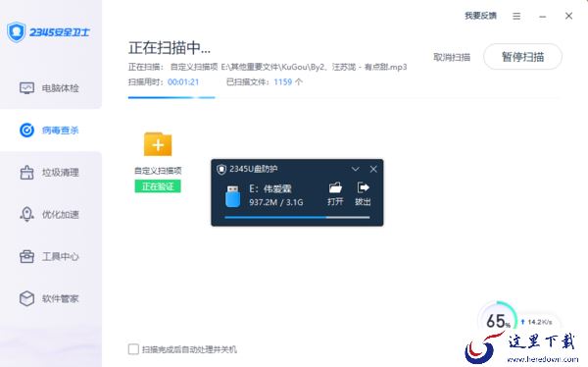Click the 电脑体检 monitor icon
The height and width of the screenshot is (367, 588).
26,88
